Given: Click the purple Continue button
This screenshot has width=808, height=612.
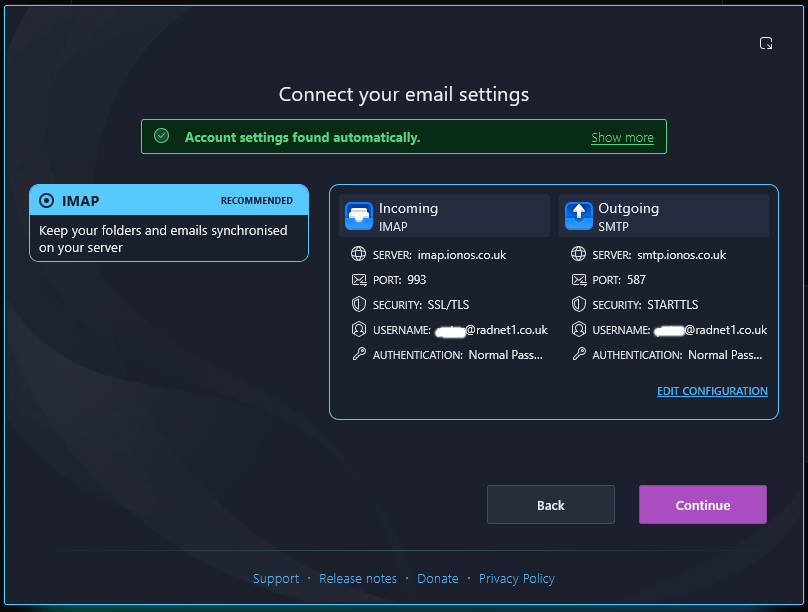Looking at the screenshot, I should click(702, 505).
